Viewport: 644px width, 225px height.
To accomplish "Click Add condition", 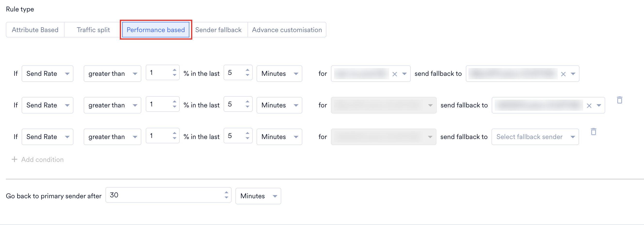I will click(x=38, y=160).
